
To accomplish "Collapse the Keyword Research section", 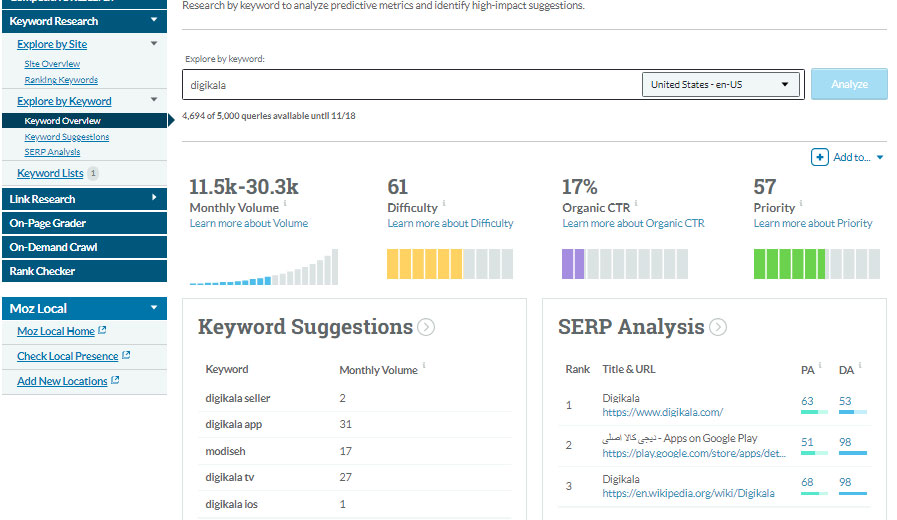I will pos(153,20).
